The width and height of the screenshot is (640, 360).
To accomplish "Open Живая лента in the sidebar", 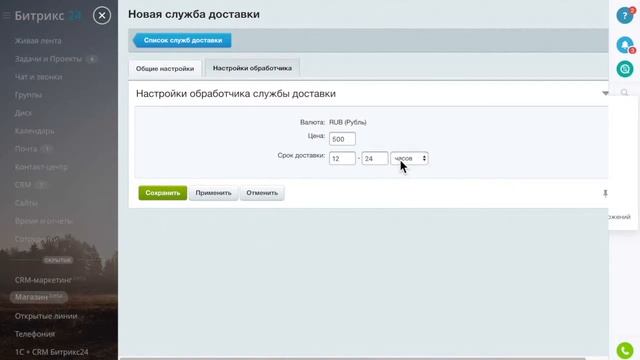I will coord(38,41).
